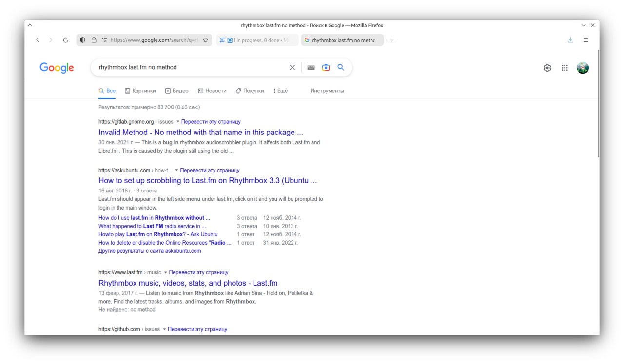Switch to the '1 in progress, 0 done' tab
The width and height of the screenshot is (624, 364).
pos(257,40)
